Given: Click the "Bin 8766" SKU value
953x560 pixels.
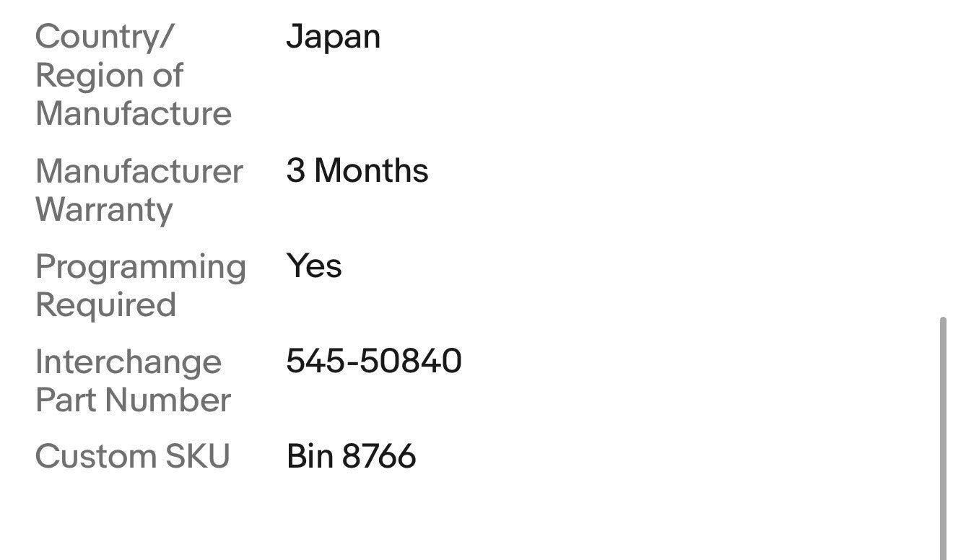Looking at the screenshot, I should tap(351, 457).
